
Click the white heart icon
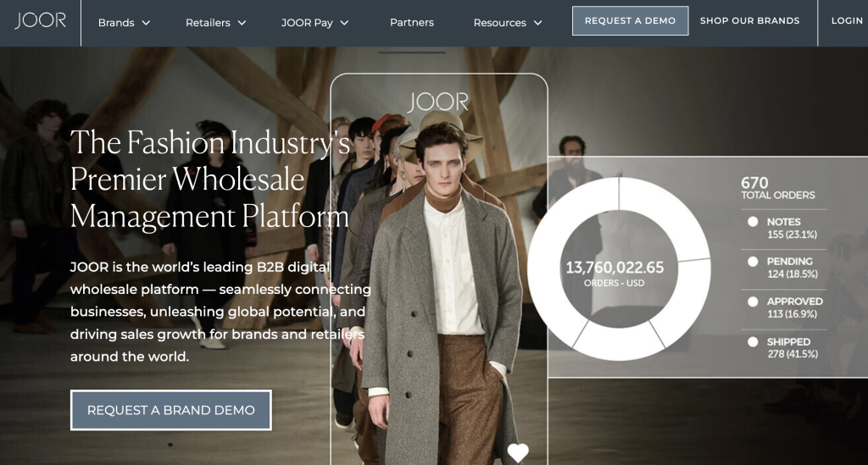(x=518, y=453)
